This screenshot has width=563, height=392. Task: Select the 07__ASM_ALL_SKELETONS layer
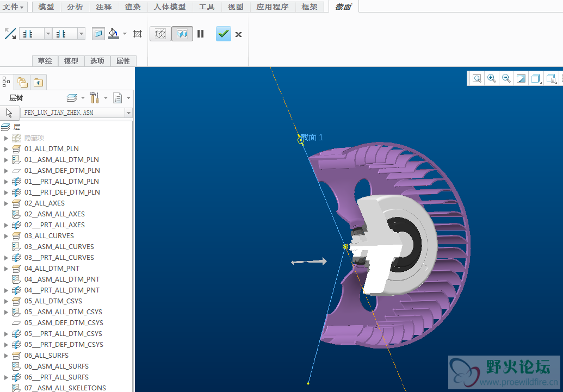pyautogui.click(x=65, y=388)
